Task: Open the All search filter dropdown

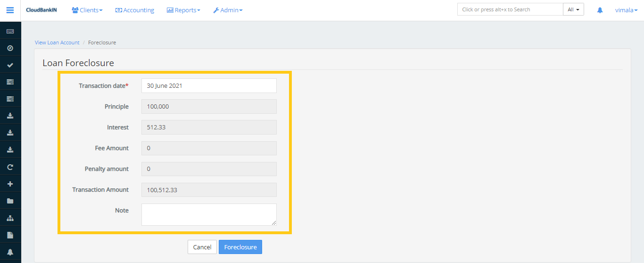Action: point(573,9)
